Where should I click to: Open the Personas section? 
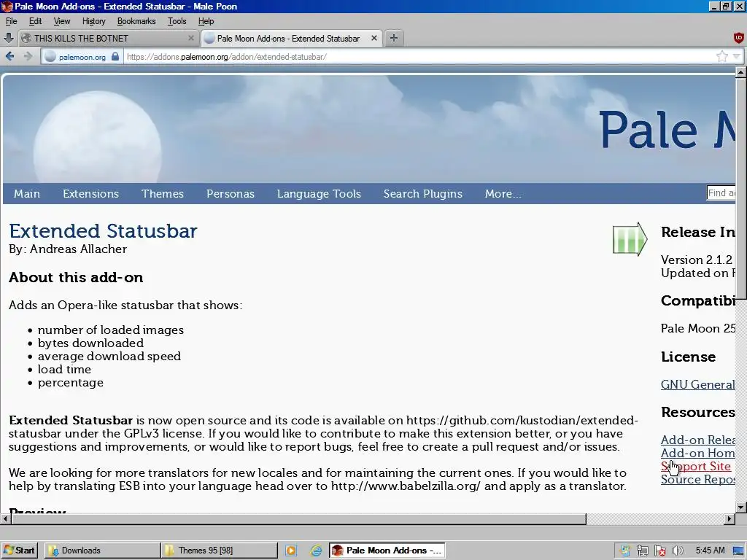(230, 194)
